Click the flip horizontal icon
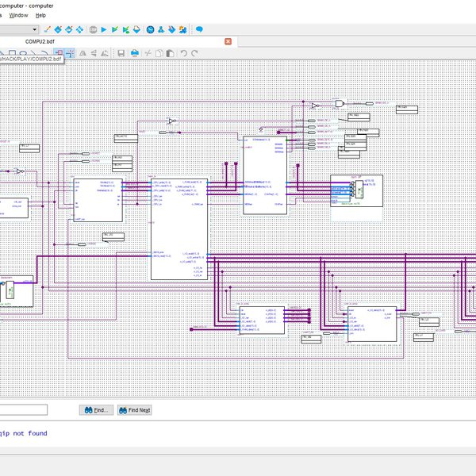This screenshot has width=476, height=476. (83, 53)
